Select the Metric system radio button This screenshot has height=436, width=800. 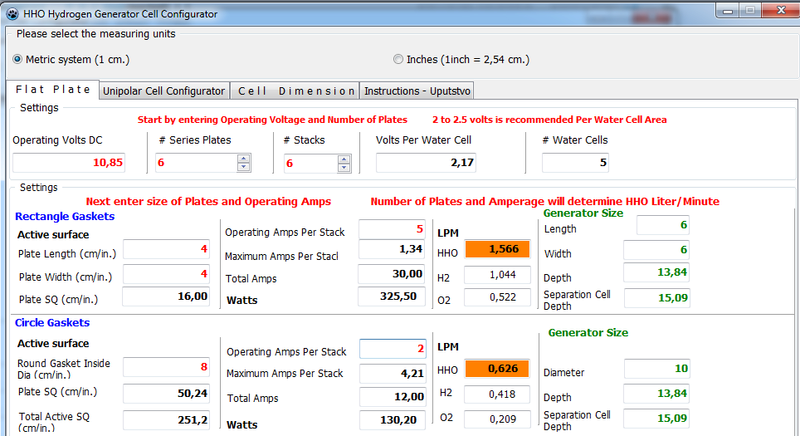pyautogui.click(x=17, y=59)
